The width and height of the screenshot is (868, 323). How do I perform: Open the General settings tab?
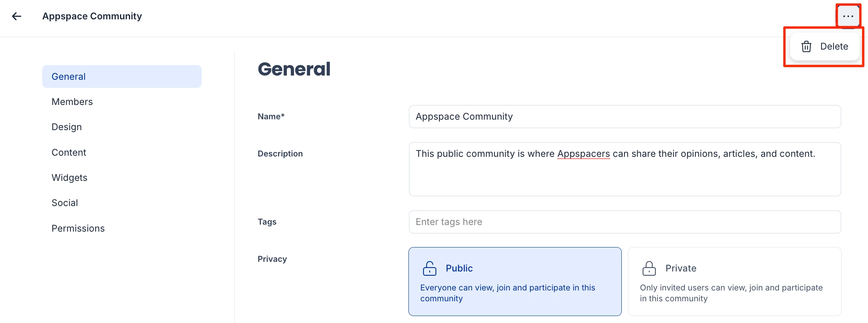tap(122, 77)
